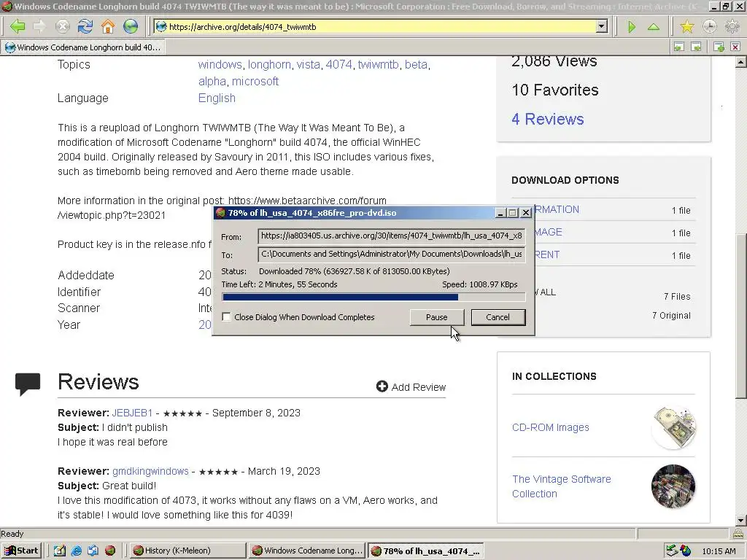Click the Vintage Software Collection thumbnail
The image size is (747, 560).
click(x=673, y=486)
